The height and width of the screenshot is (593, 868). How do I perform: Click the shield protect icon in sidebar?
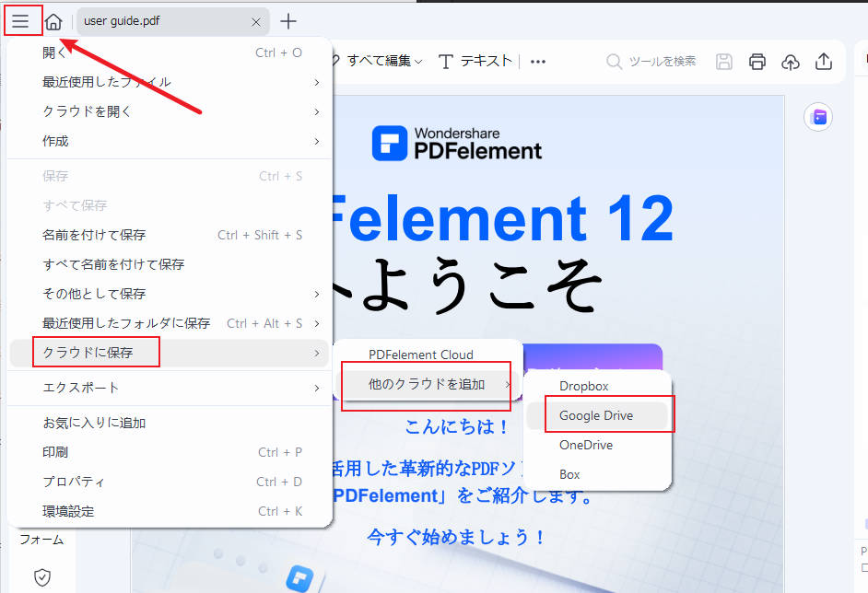coord(41,576)
